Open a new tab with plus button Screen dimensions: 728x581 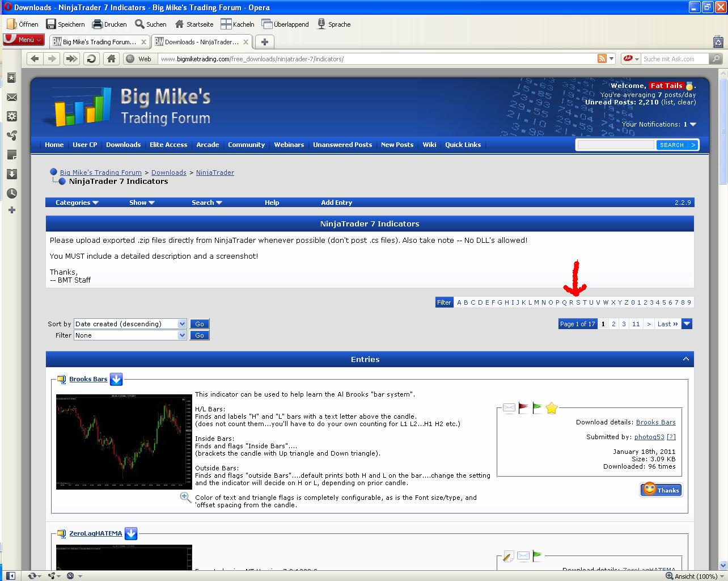coord(265,42)
